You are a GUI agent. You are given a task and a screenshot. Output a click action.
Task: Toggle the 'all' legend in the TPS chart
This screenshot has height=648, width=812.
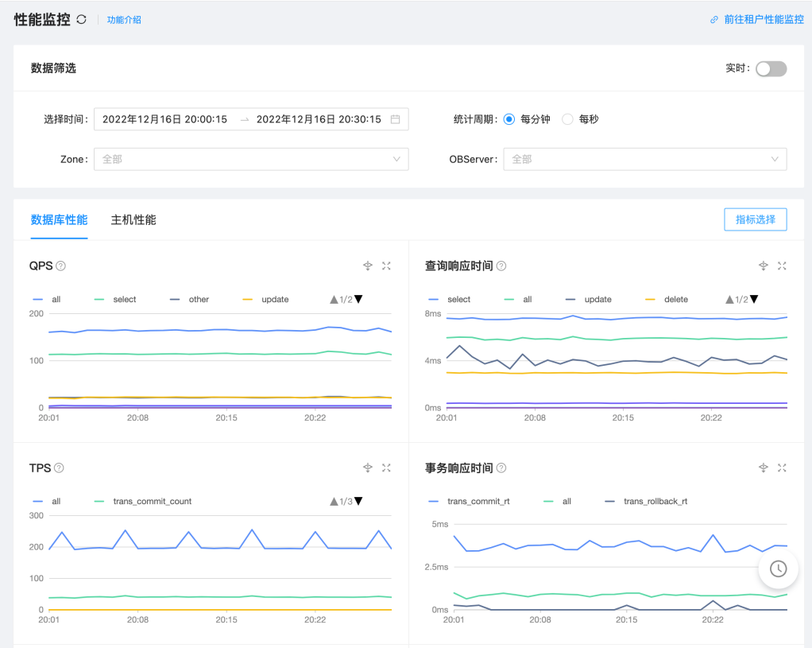click(47, 501)
